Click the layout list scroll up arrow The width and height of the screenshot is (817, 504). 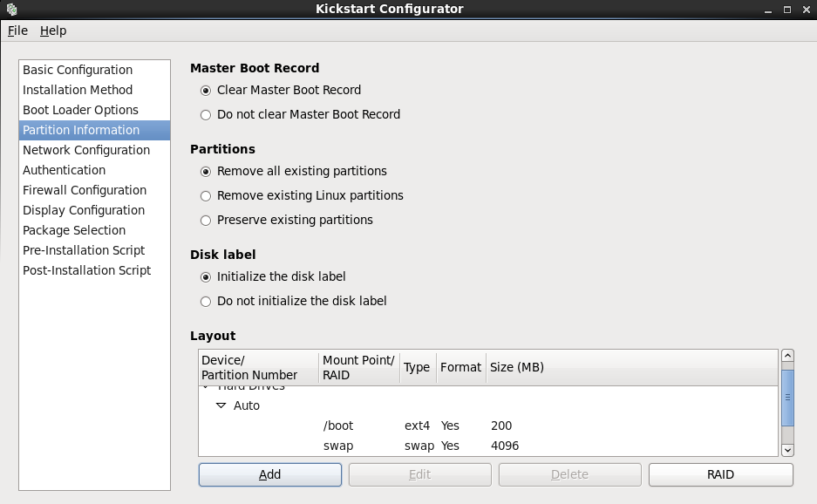tap(787, 356)
